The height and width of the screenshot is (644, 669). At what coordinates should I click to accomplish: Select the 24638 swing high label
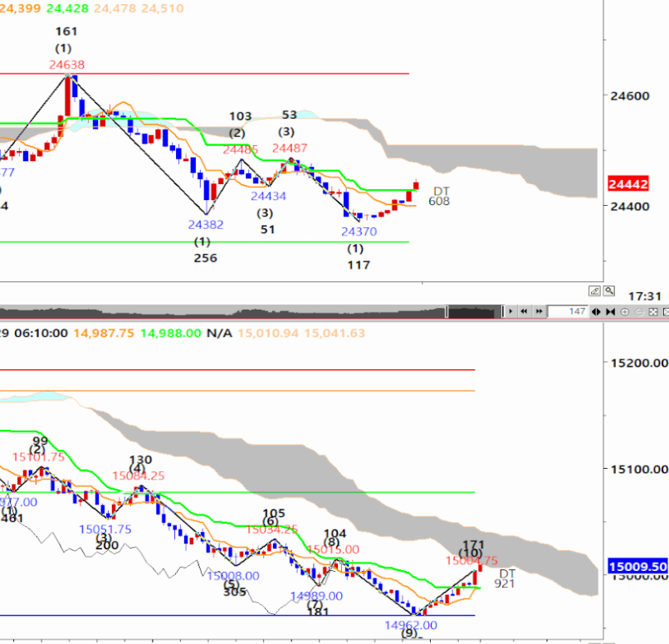[x=66, y=64]
